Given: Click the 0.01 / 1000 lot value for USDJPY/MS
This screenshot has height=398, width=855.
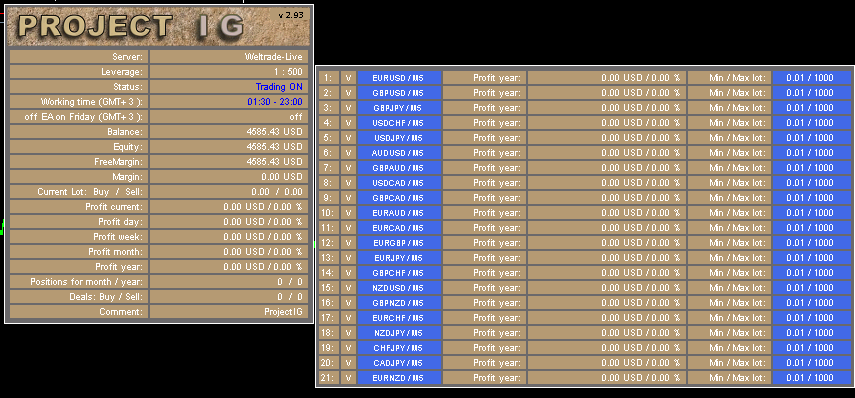Looking at the screenshot, I should pyautogui.click(x=811, y=138).
